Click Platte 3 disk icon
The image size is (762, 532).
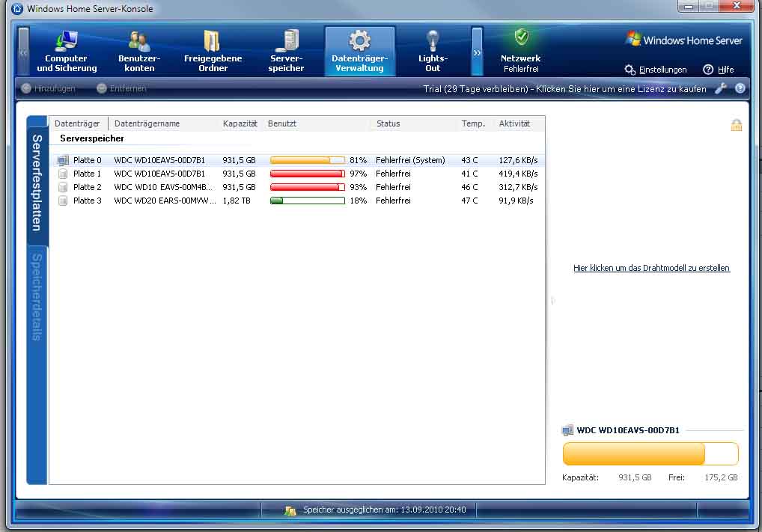tap(63, 201)
